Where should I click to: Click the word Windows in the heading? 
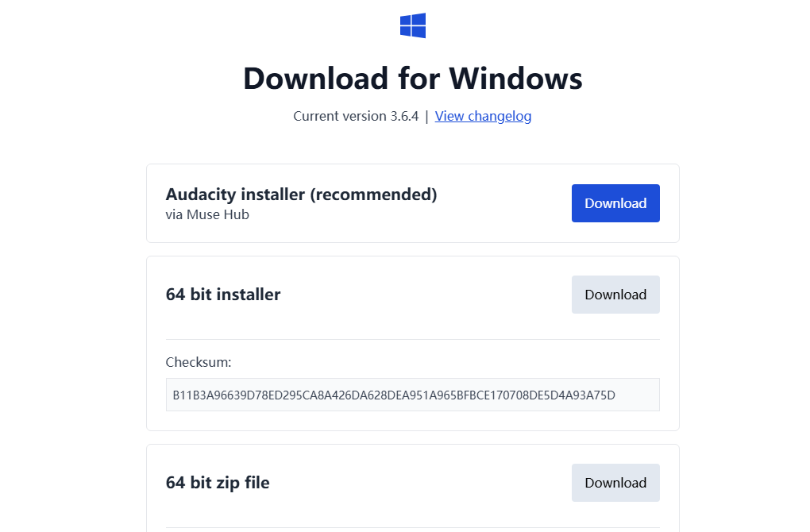pyautogui.click(x=515, y=79)
